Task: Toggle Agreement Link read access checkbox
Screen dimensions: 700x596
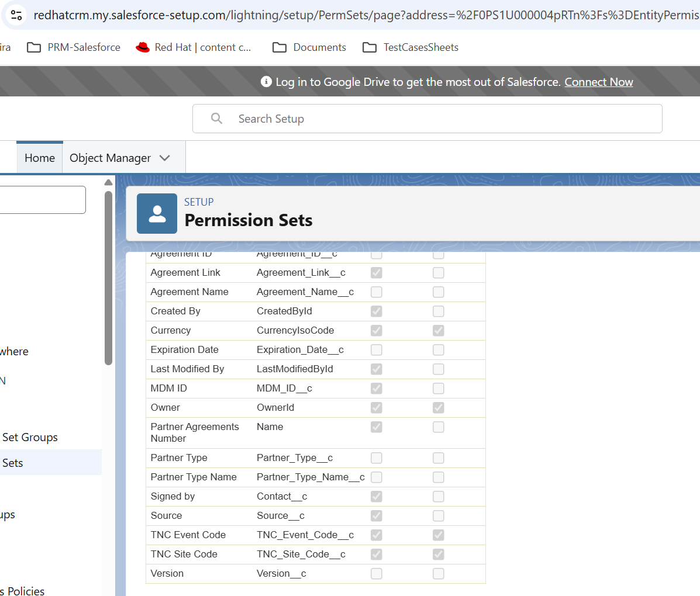Action: tap(377, 272)
